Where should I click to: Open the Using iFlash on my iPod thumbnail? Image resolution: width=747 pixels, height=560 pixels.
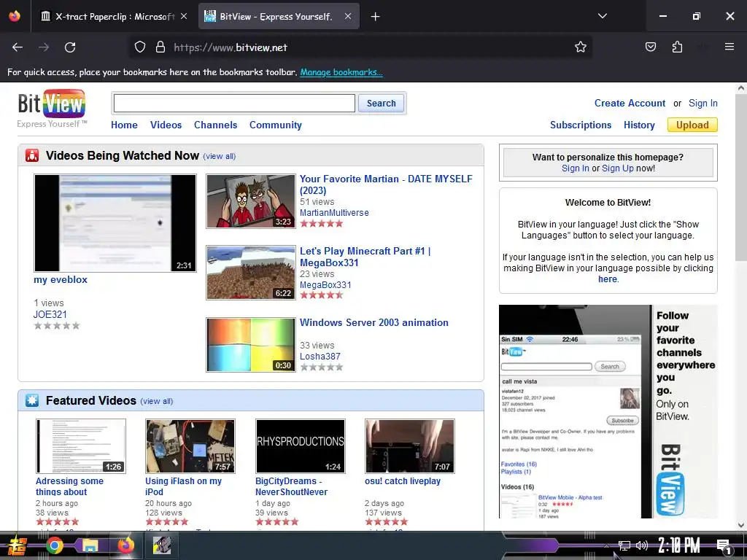[x=190, y=446]
